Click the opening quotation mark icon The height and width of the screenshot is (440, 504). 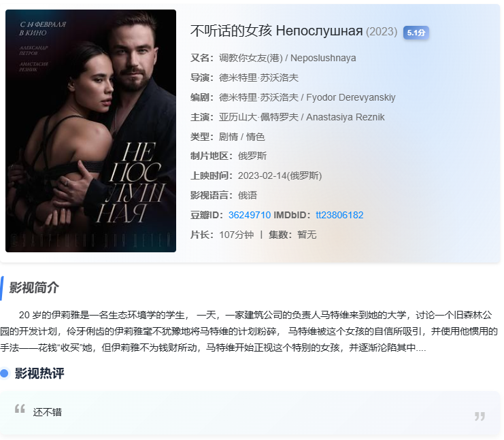point(20,409)
